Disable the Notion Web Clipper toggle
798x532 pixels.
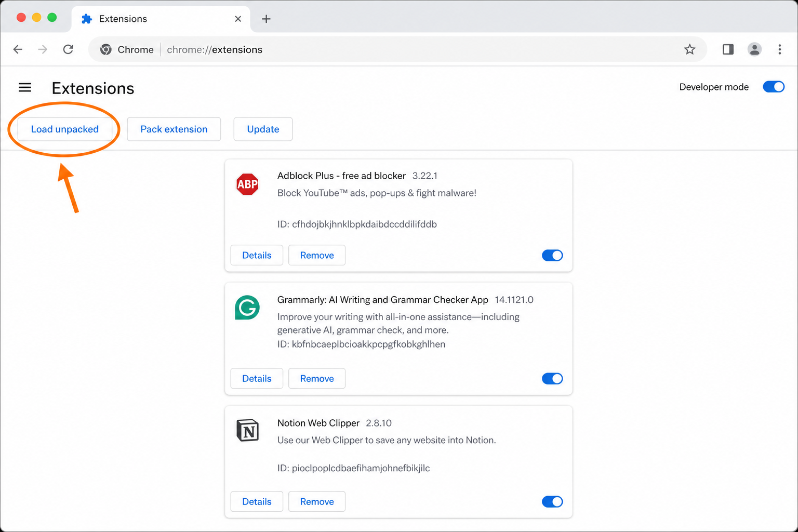click(552, 501)
